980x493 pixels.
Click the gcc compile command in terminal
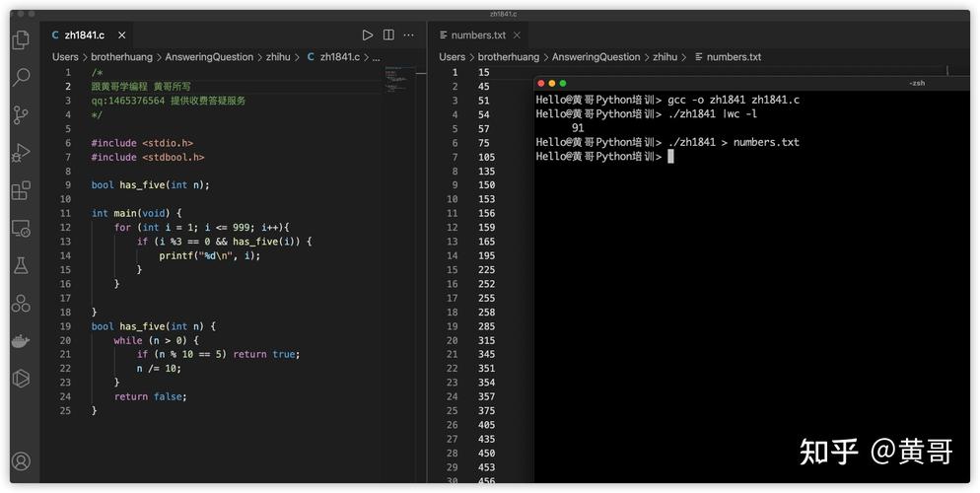[734, 100]
